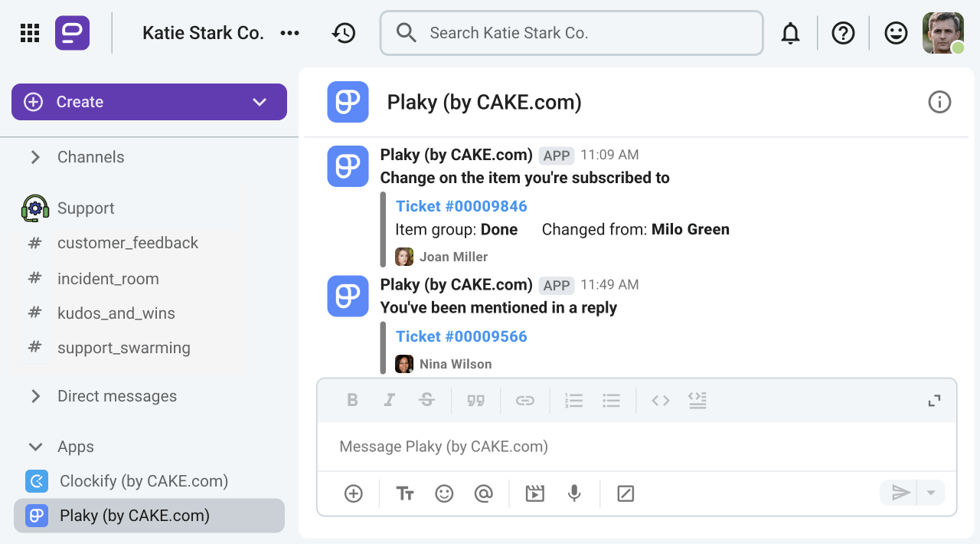The height and width of the screenshot is (544, 980).
Task: Enable strikethrough text formatting
Action: click(x=426, y=399)
